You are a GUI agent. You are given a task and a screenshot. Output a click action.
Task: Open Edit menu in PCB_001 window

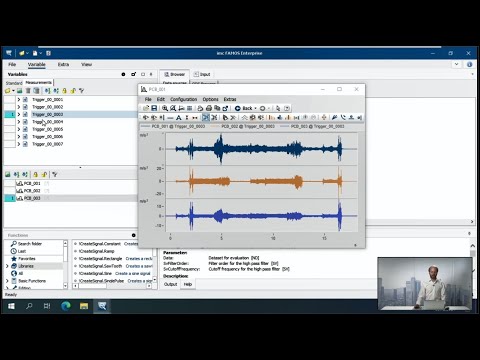pyautogui.click(x=161, y=99)
